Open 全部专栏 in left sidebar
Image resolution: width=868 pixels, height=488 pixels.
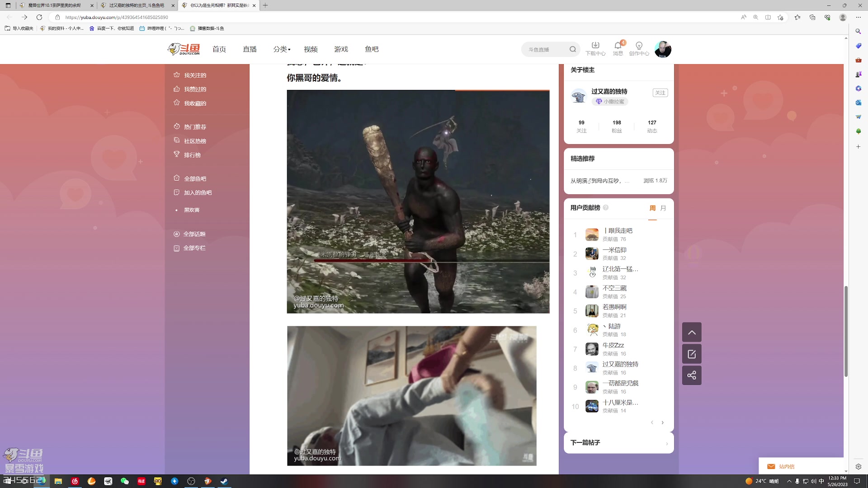pos(189,248)
